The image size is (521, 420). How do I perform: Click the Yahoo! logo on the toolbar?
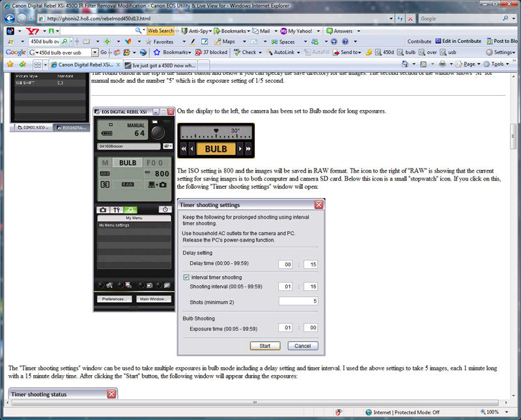pyautogui.click(x=33, y=31)
